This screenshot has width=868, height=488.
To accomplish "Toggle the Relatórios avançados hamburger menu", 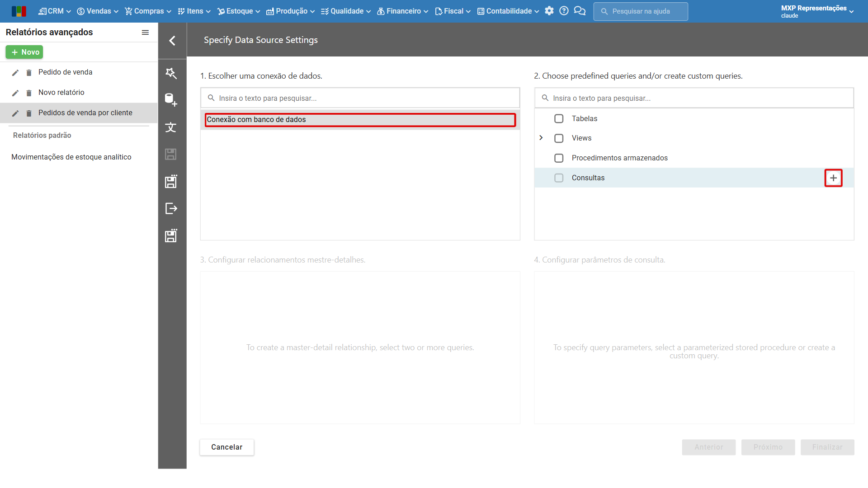I will pos(145,33).
